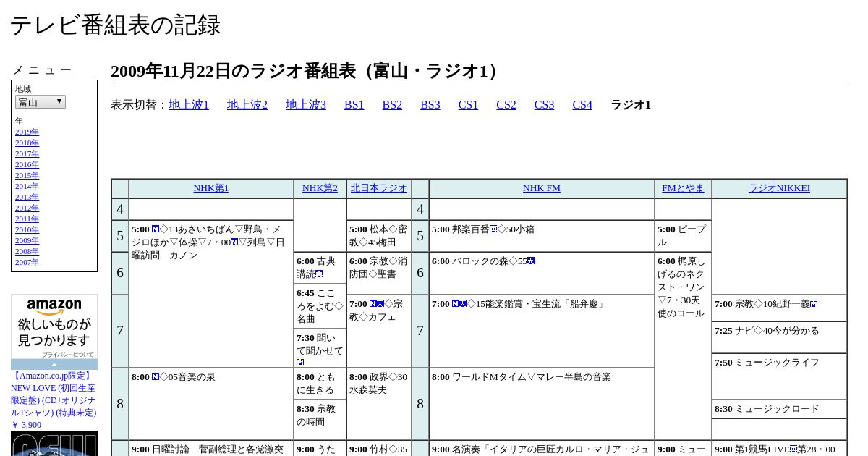Select the 8:00 政界◇30水森英夫 entry
This screenshot has width=868, height=456.
pyautogui.click(x=378, y=384)
